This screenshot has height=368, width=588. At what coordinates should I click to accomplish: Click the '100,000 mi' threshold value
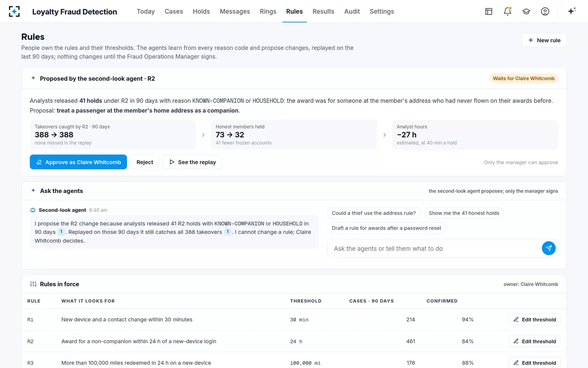pos(305,363)
